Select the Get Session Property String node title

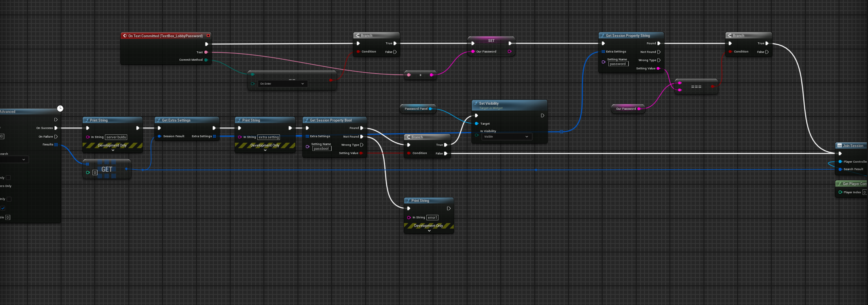click(x=628, y=36)
